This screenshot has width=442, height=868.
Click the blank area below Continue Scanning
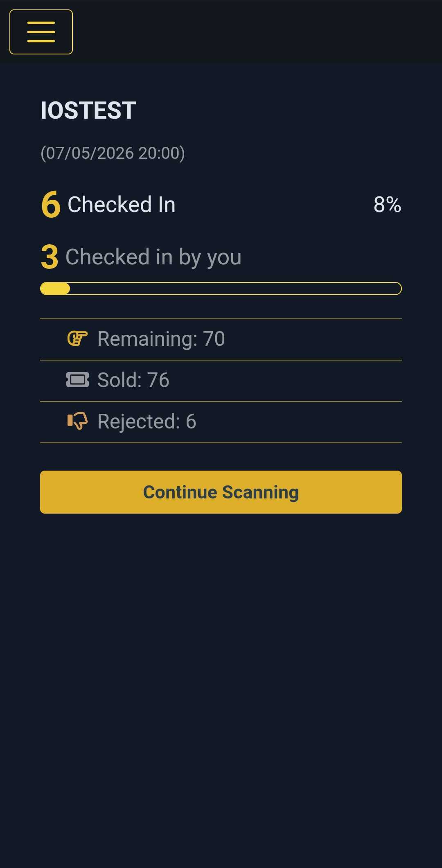221,675
